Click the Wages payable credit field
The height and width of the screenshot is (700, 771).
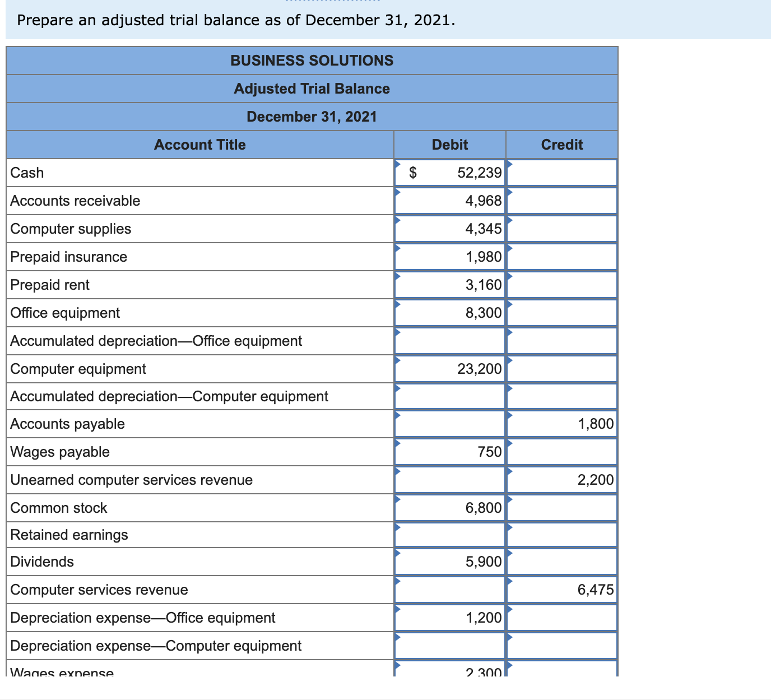click(x=562, y=452)
